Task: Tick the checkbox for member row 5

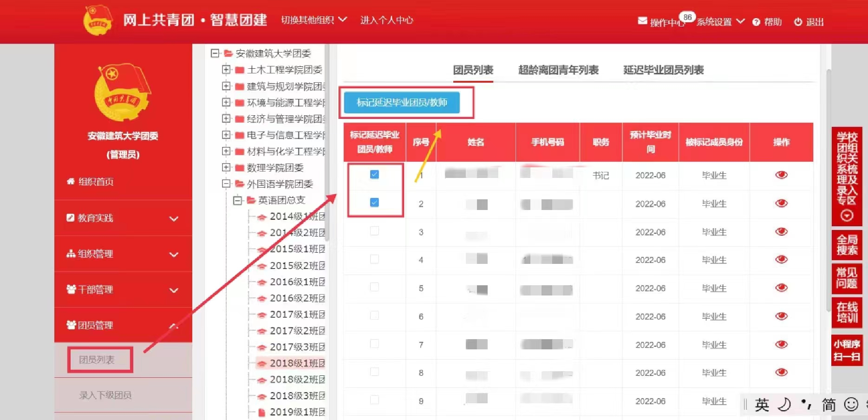Action: [x=374, y=287]
